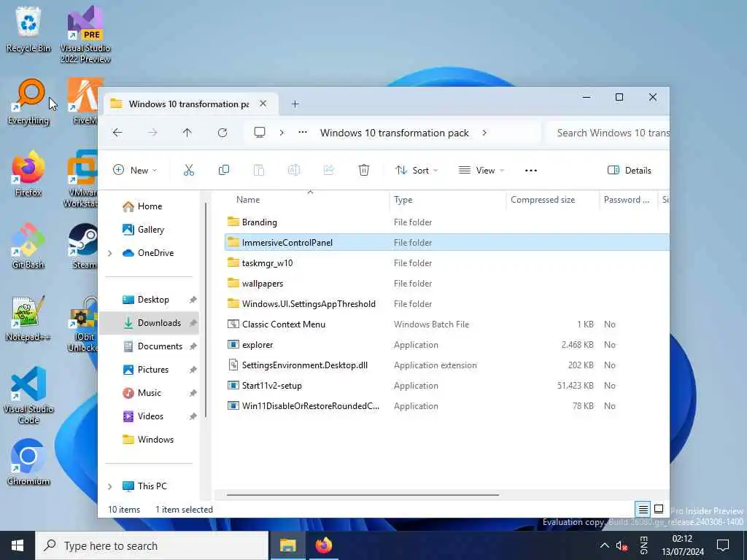Select the wallpapers folder
This screenshot has width=747, height=560.
click(x=447, y=284)
